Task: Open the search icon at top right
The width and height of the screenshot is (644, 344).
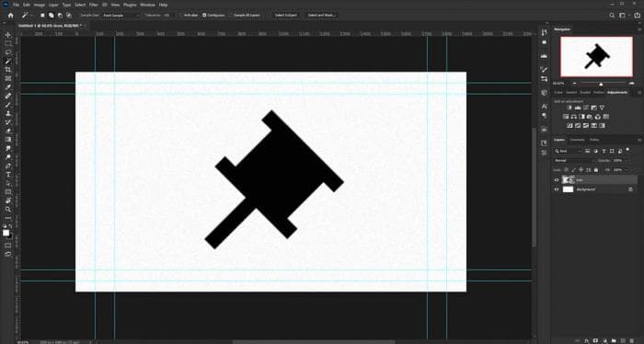Action: [x=612, y=16]
